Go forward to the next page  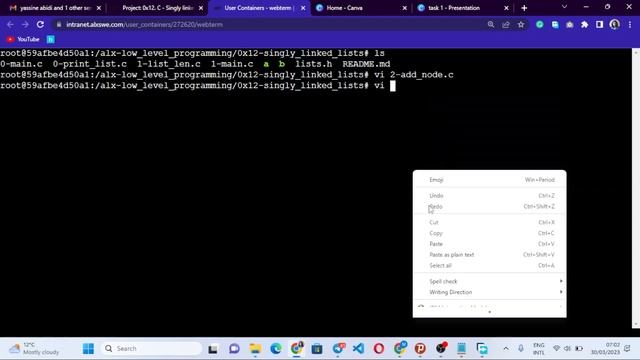click(x=25, y=24)
